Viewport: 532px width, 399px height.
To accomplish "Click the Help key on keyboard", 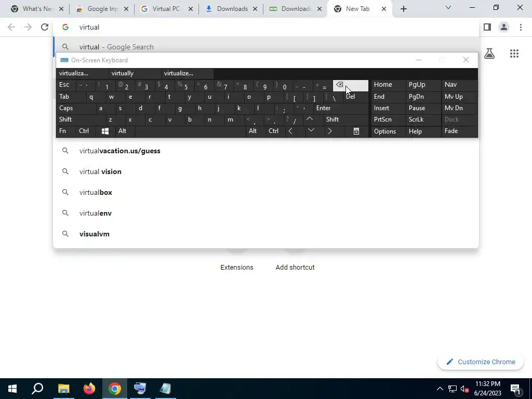I will pos(423,131).
